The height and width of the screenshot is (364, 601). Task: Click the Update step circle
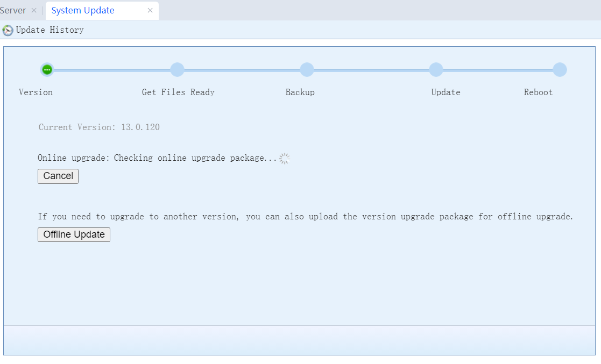pyautogui.click(x=436, y=69)
